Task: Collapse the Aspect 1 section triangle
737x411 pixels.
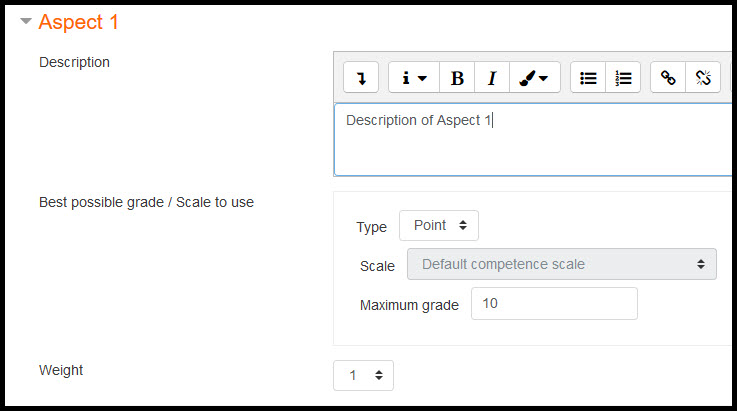Action: click(26, 21)
